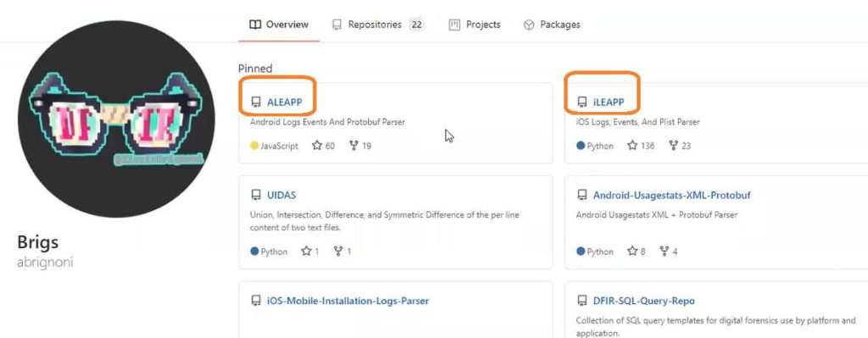Click the fork icon on Android-Usagestats-XML-Protobuf card
This screenshot has width=868, height=338.
click(665, 251)
